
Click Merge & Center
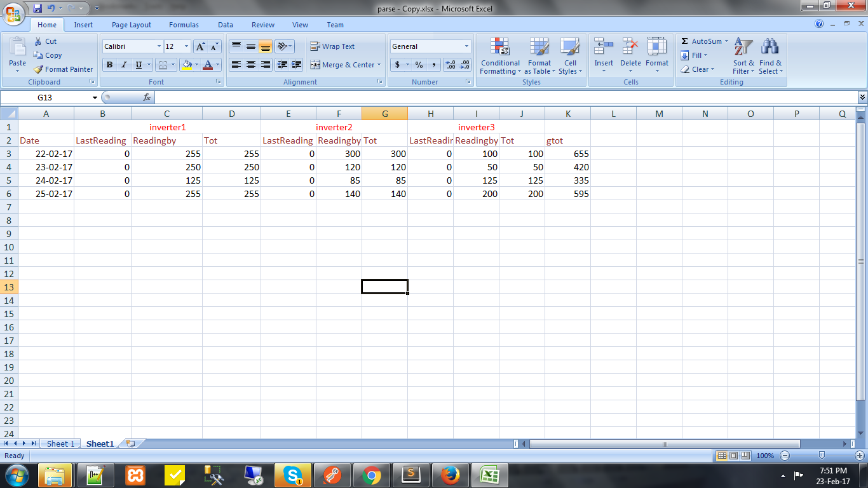click(342, 65)
